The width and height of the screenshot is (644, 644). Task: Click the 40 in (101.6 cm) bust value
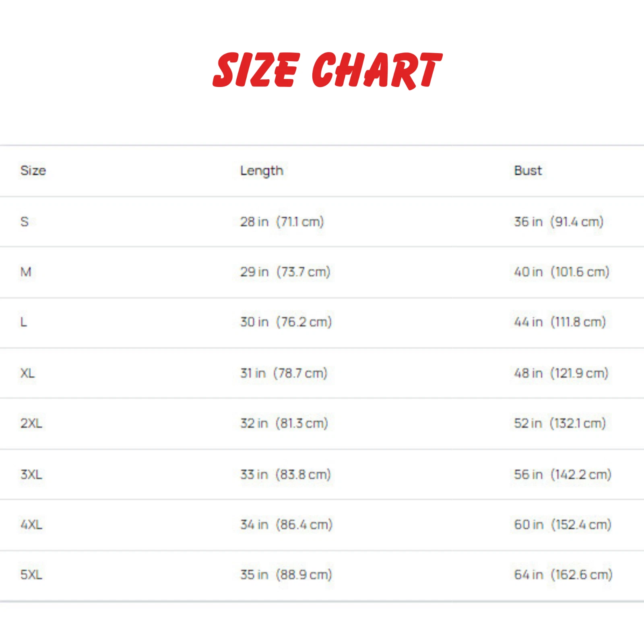(561, 272)
